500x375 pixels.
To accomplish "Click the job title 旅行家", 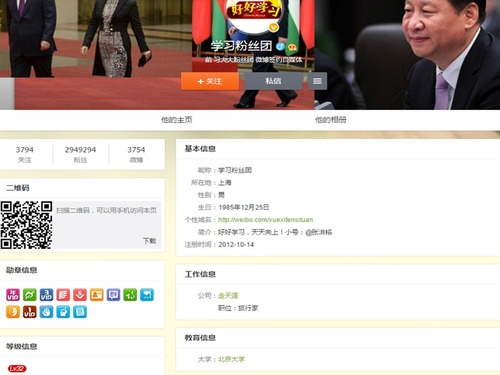I will (x=248, y=308).
